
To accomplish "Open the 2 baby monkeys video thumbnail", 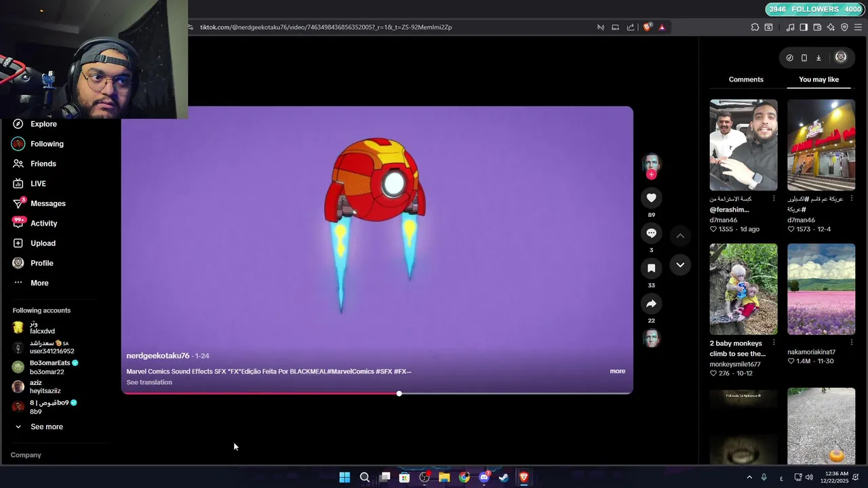I will [x=743, y=289].
